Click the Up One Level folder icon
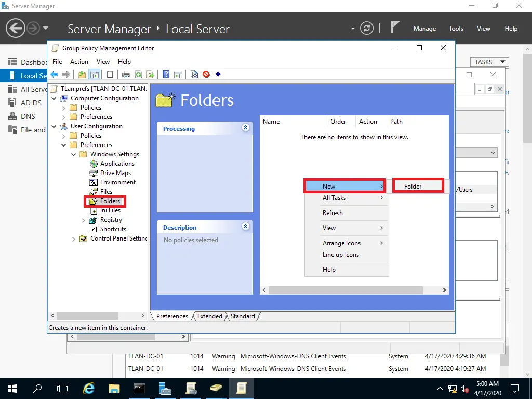Viewport: 532px width, 399px height. point(82,74)
